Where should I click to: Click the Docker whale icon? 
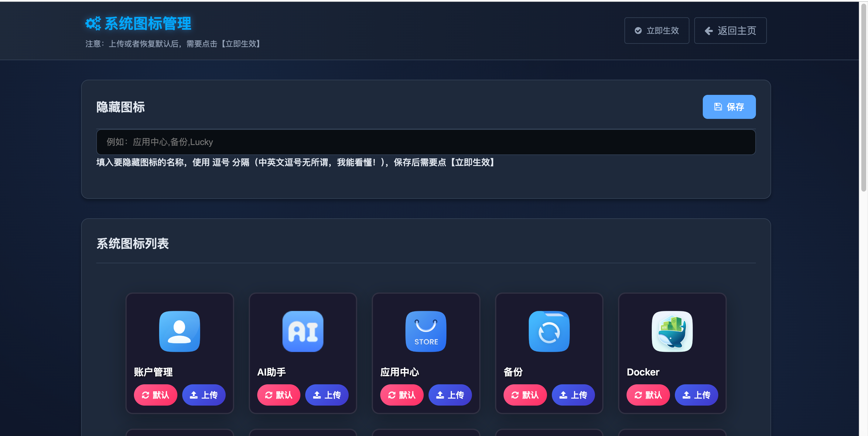point(672,331)
